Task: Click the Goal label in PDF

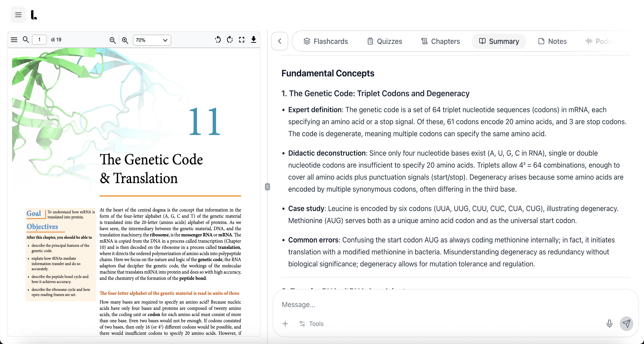Action: [x=34, y=213]
